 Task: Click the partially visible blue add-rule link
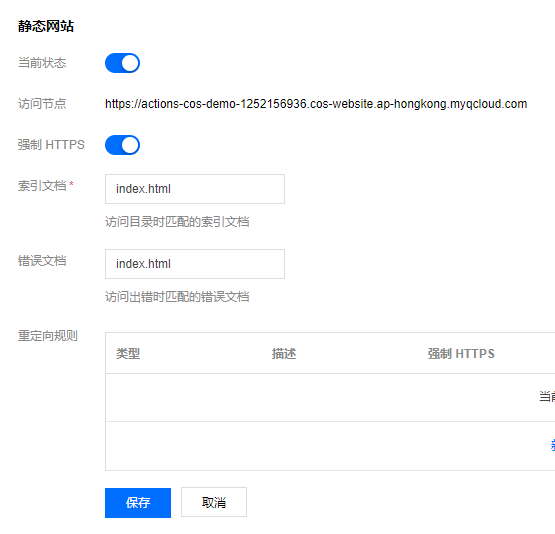(553, 446)
